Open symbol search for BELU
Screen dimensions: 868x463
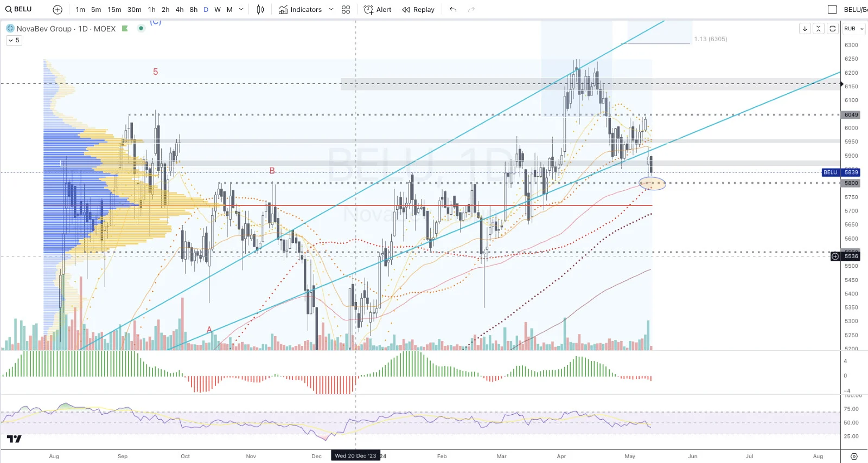click(x=18, y=9)
